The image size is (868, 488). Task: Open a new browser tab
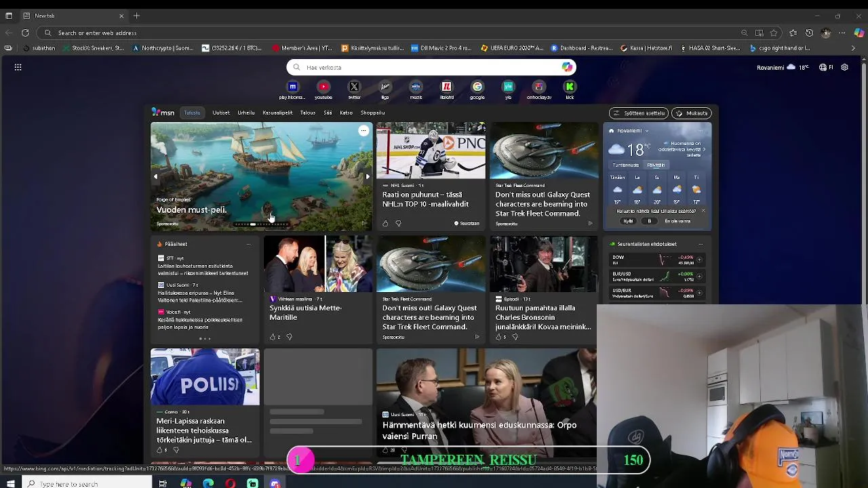pos(136,16)
